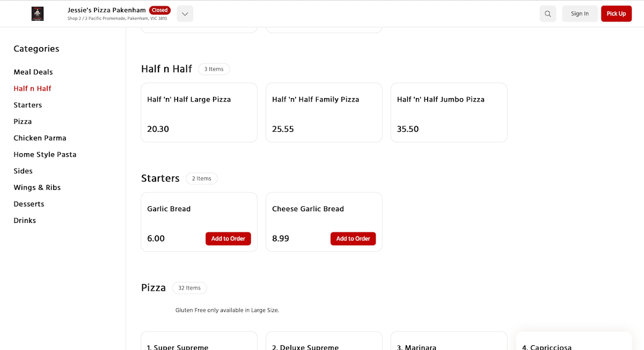Viewport: 644px width, 350px height.
Task: Click the Starters section heading
Action: (160, 178)
